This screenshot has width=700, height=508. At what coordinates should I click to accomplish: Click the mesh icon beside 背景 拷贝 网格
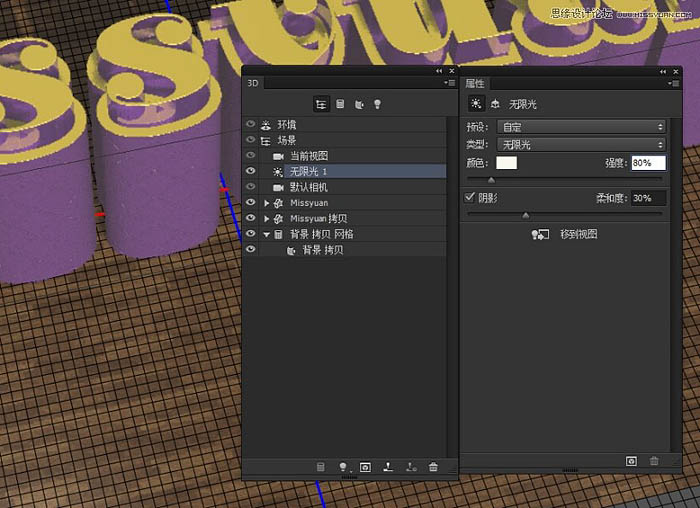click(278, 234)
